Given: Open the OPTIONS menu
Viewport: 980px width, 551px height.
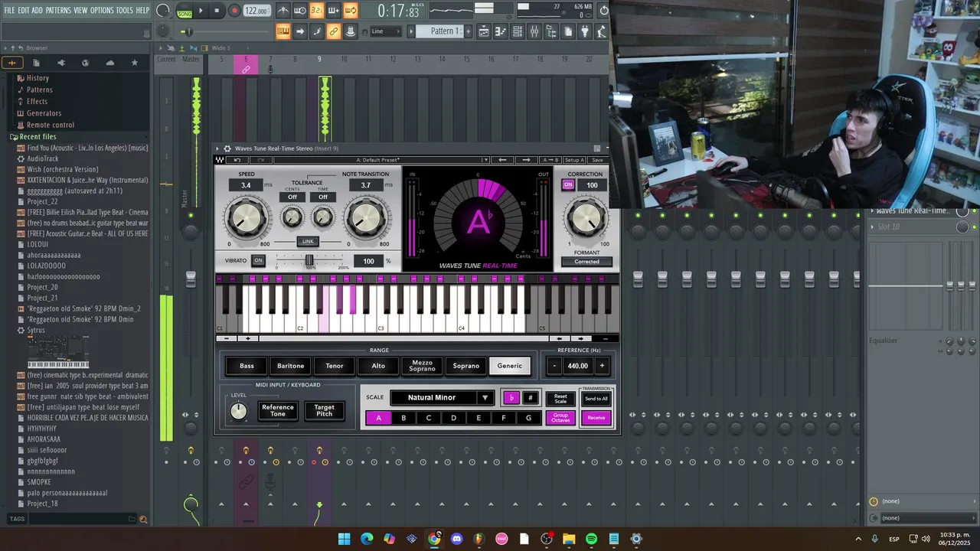Looking at the screenshot, I should point(102,10).
